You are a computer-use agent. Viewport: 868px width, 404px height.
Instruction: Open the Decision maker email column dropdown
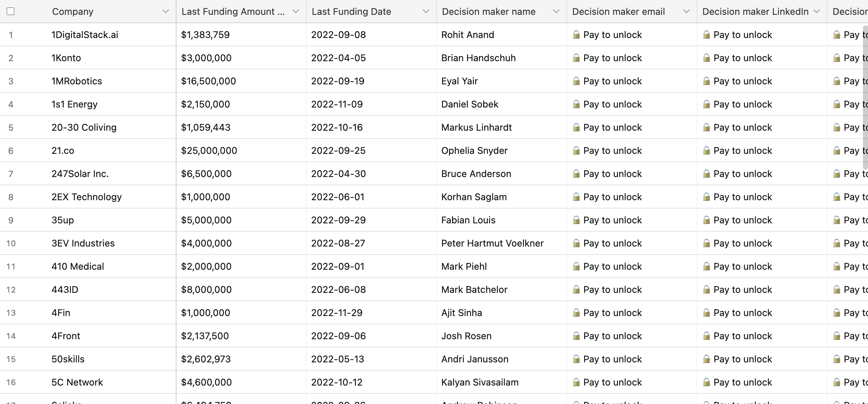(686, 12)
